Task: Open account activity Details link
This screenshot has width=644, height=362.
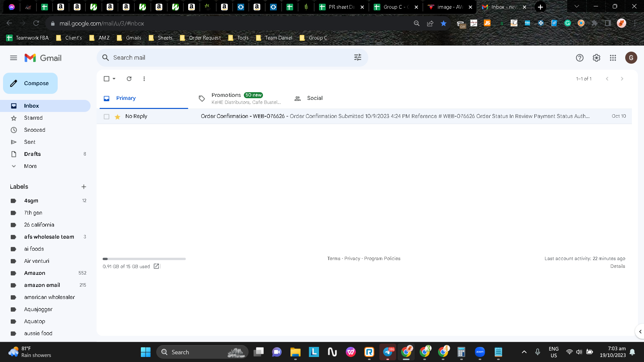Action: pyautogui.click(x=618, y=266)
